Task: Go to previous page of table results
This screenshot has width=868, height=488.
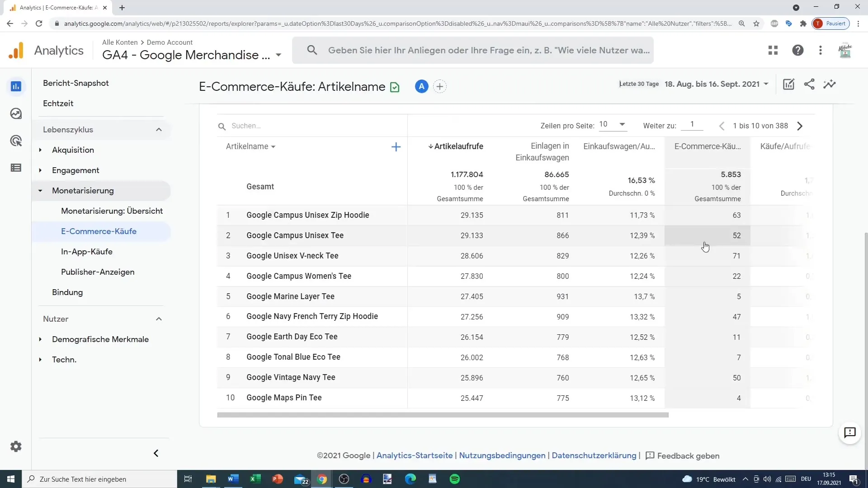Action: point(722,126)
